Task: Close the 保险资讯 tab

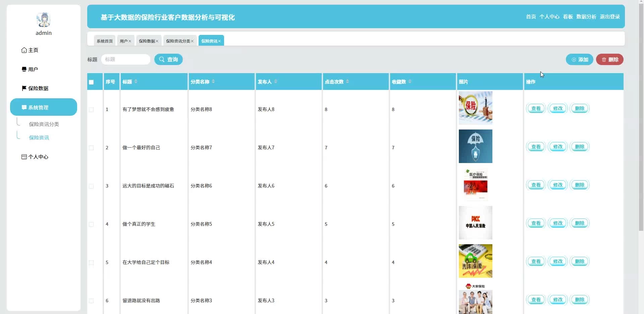Action: pos(219,41)
